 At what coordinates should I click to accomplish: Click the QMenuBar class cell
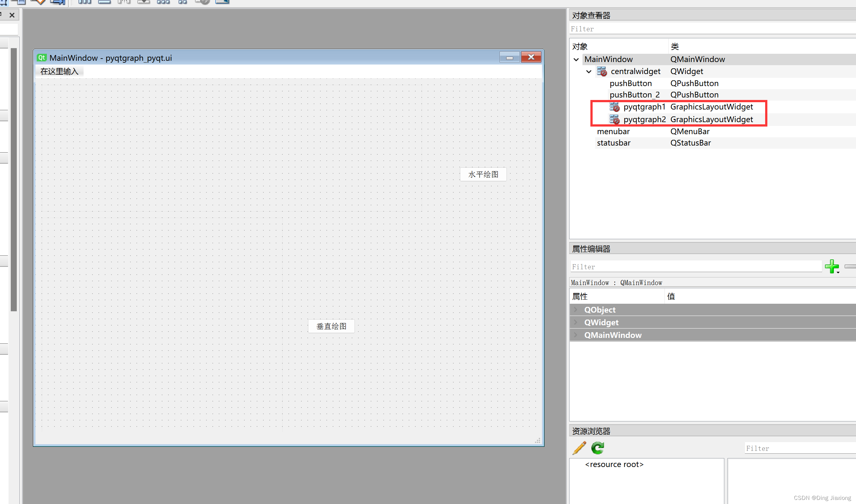(x=690, y=131)
